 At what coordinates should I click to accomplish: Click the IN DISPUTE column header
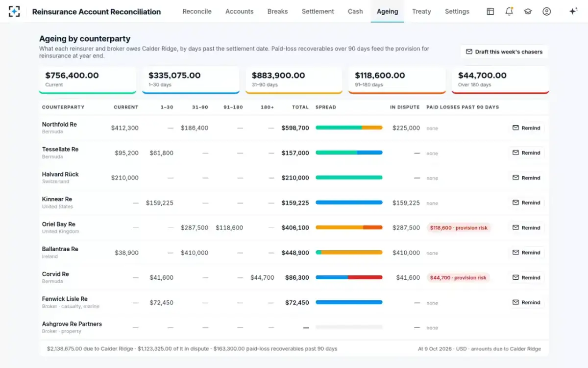click(x=405, y=107)
